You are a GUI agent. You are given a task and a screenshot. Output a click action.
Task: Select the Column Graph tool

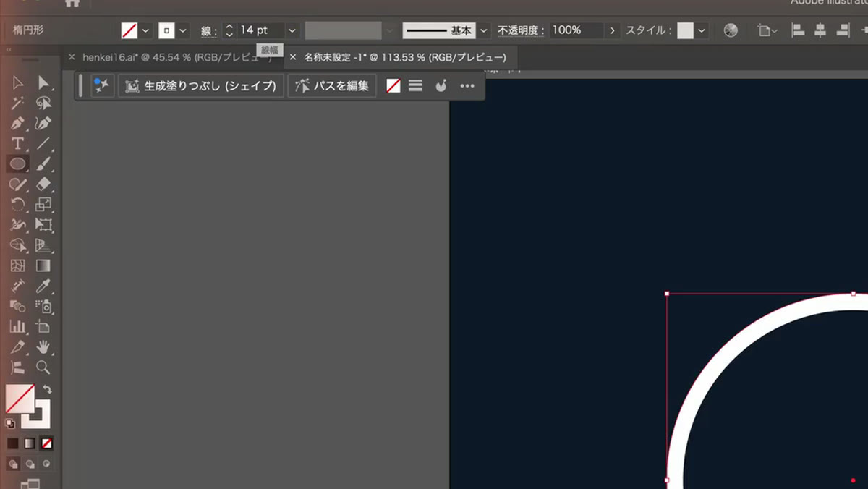18,326
